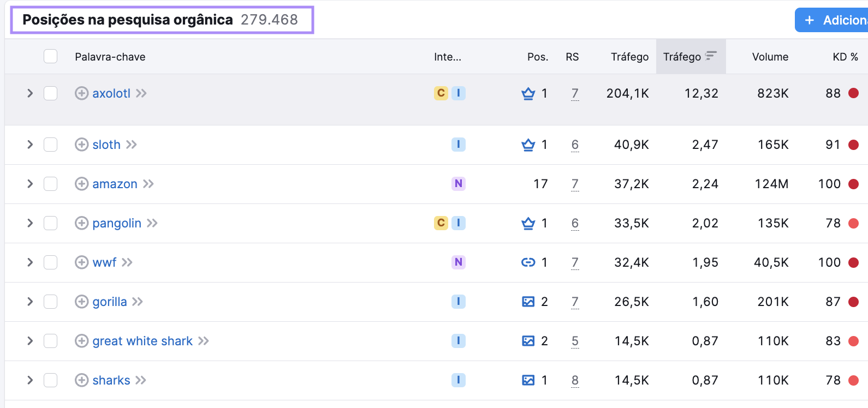Image resolution: width=868 pixels, height=408 pixels.
Task: Expand the pangolin row details
Action: coord(30,223)
